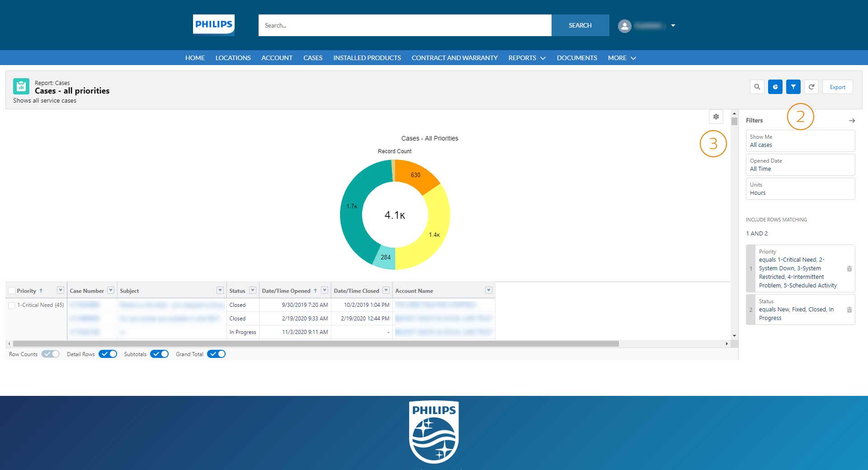Screen dimensions: 868x470
Task: Toggle the Row Counts switch
Action: pyautogui.click(x=50, y=354)
